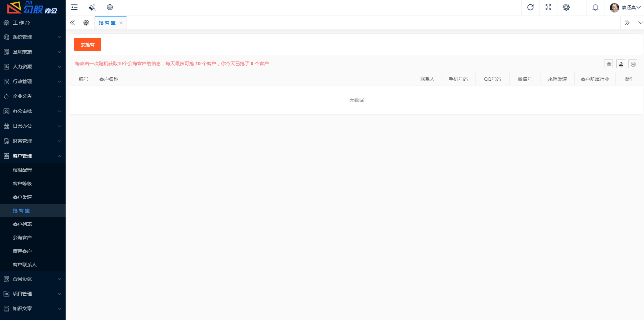Viewport: 644px width, 320px height.
Task: Open the table column filter icon
Action: [609, 64]
